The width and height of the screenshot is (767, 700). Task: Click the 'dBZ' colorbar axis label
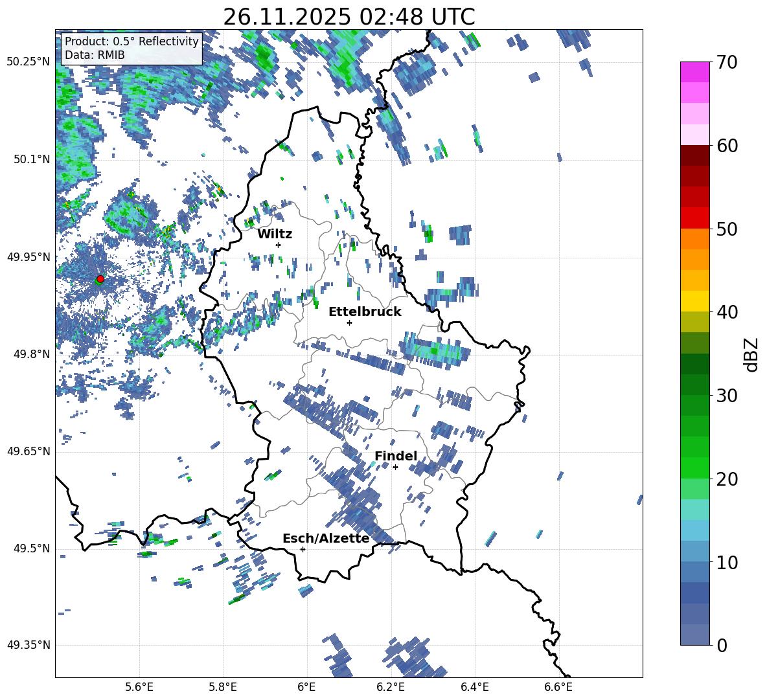(x=751, y=354)
